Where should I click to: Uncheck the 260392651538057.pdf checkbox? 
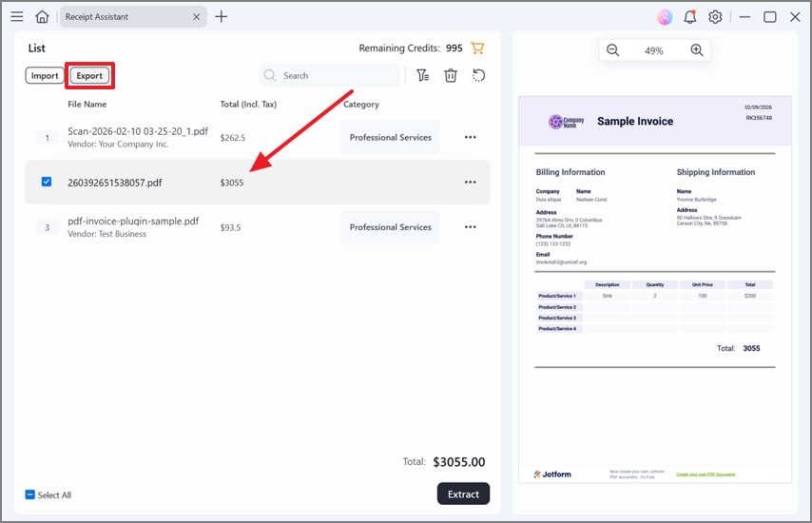[x=47, y=182]
